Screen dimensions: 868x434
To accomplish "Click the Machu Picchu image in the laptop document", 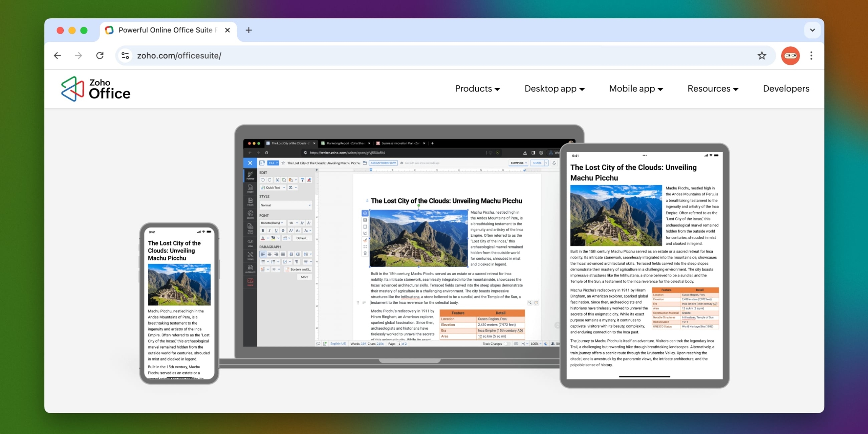I will click(419, 238).
